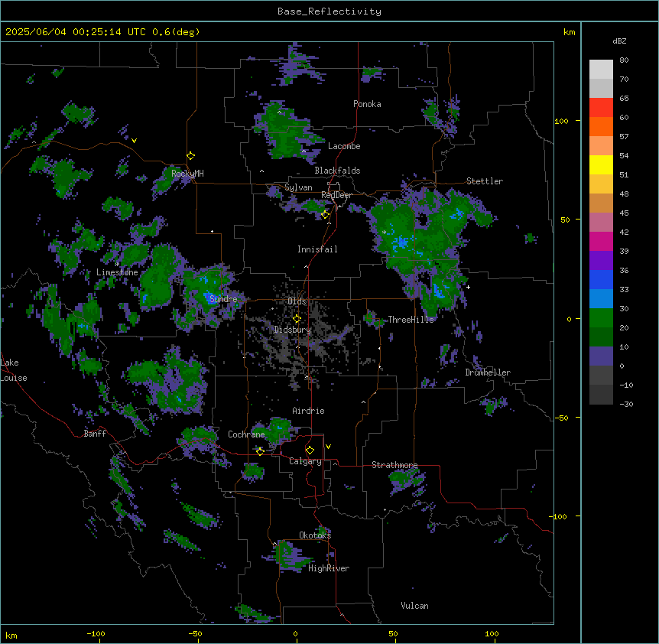Select the Didsbury label

[293, 330]
